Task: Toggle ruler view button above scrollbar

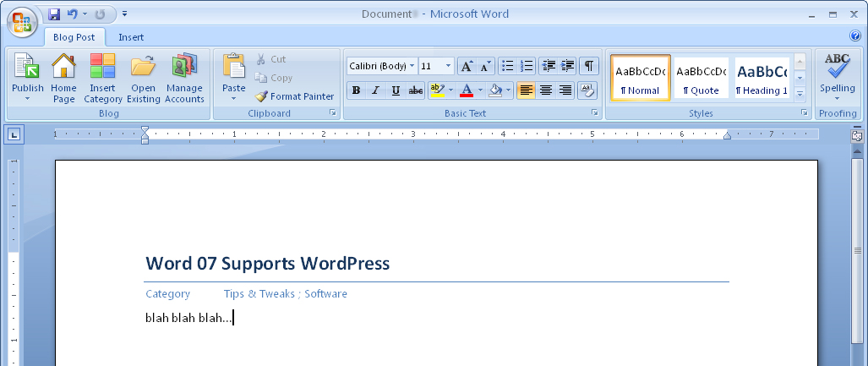Action: click(x=857, y=135)
